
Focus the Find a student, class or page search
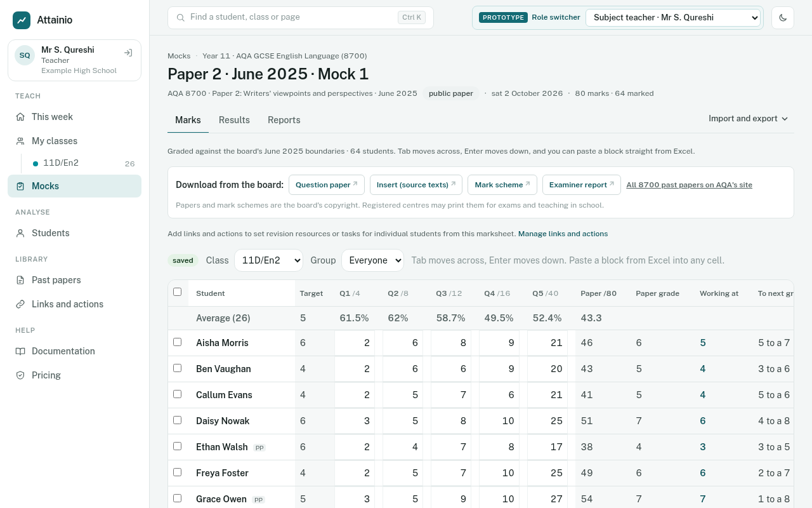[x=301, y=18]
